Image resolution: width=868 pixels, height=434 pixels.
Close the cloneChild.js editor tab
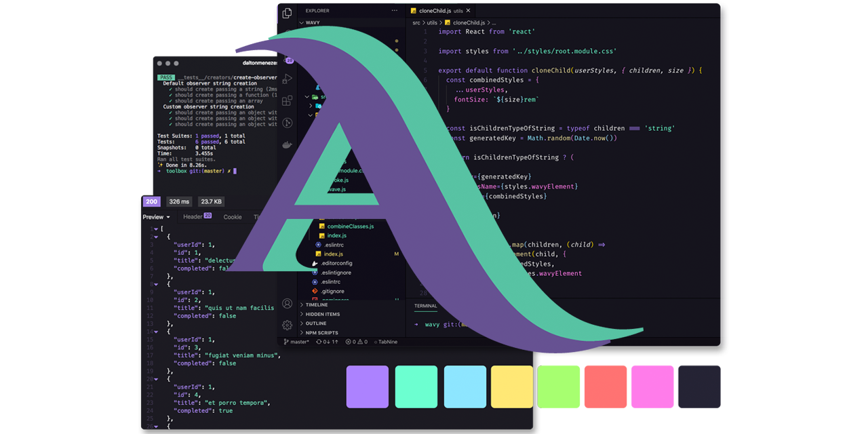(x=468, y=11)
